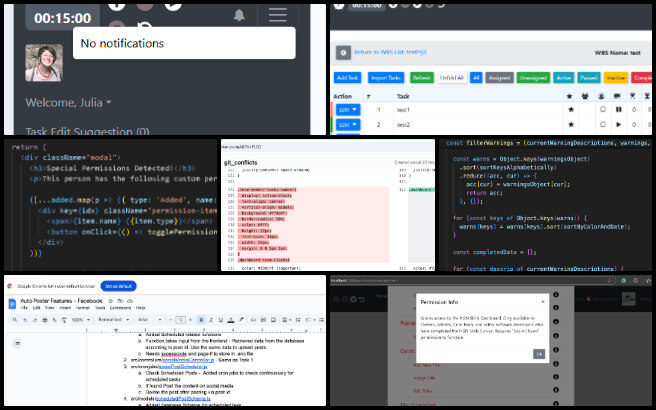Click the Add Task button
Viewport: 656px width, 410px height.
347,78
